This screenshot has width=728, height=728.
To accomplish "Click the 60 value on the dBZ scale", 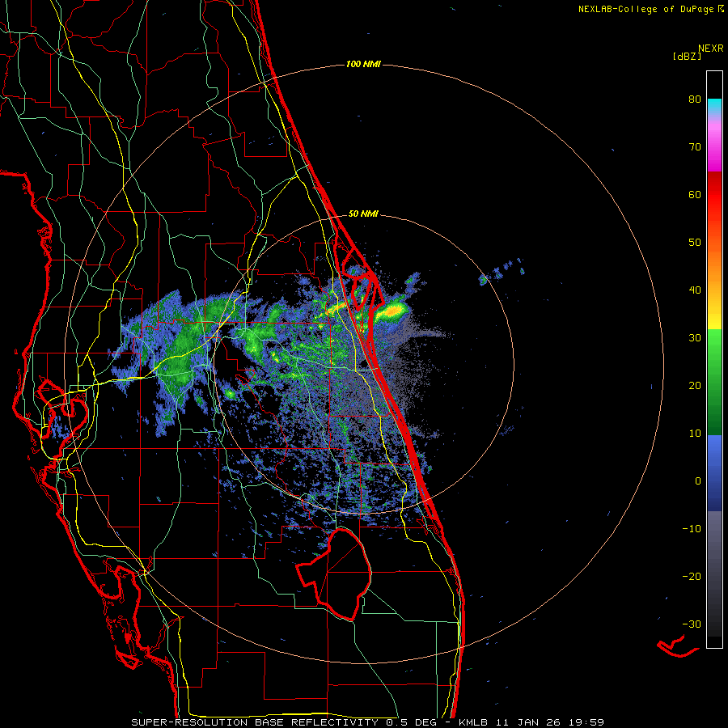I will click(x=695, y=194).
